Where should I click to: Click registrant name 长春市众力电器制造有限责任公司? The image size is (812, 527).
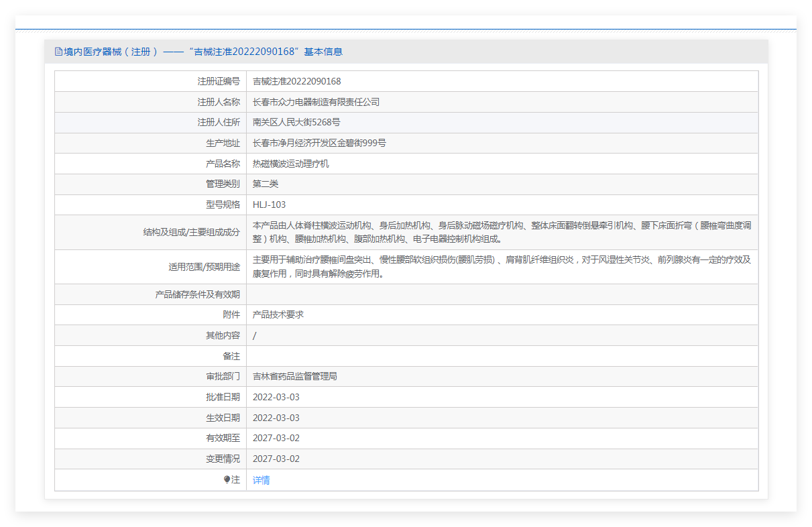click(316, 102)
